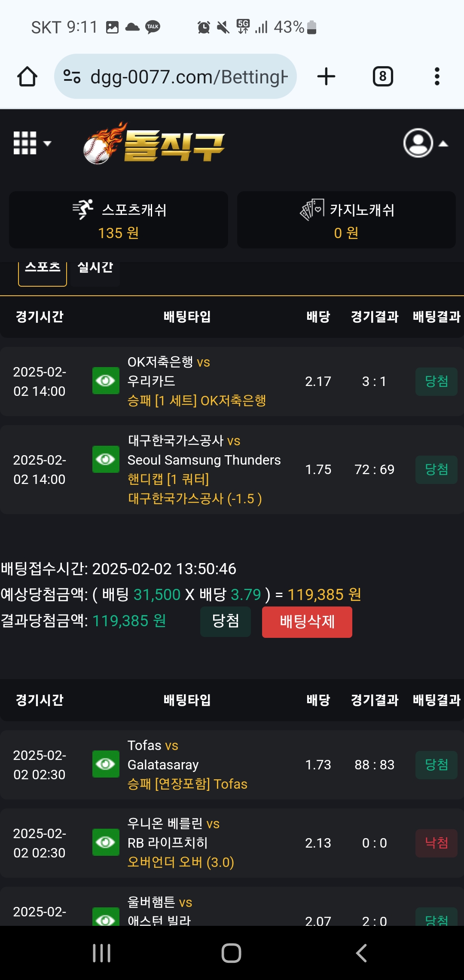The height and width of the screenshot is (980, 464).
Task: Tap the 돌직구 flaming baseball logo
Action: point(154,143)
